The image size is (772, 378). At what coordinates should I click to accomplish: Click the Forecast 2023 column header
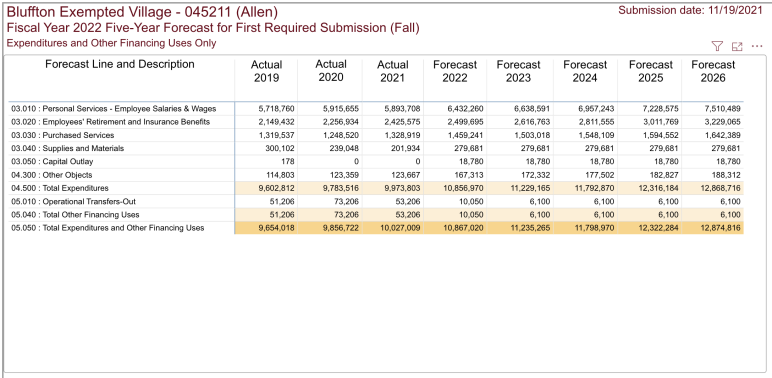(518, 71)
